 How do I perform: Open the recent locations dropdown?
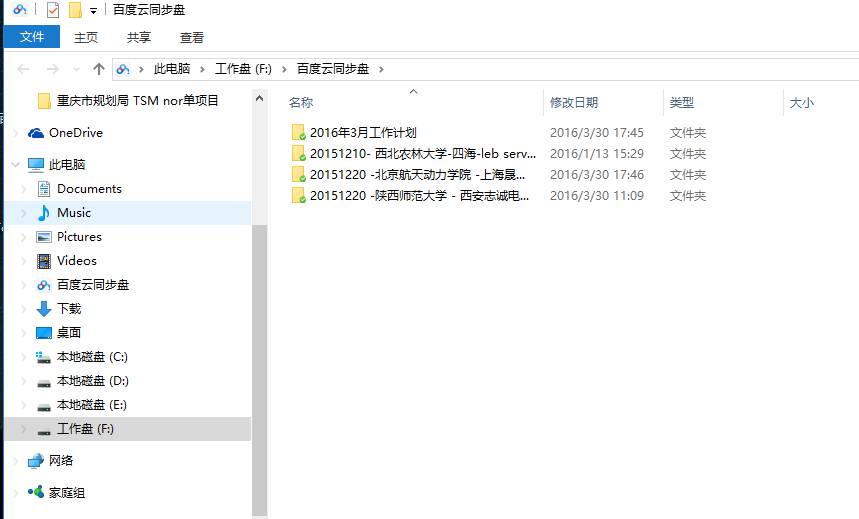click(x=76, y=70)
